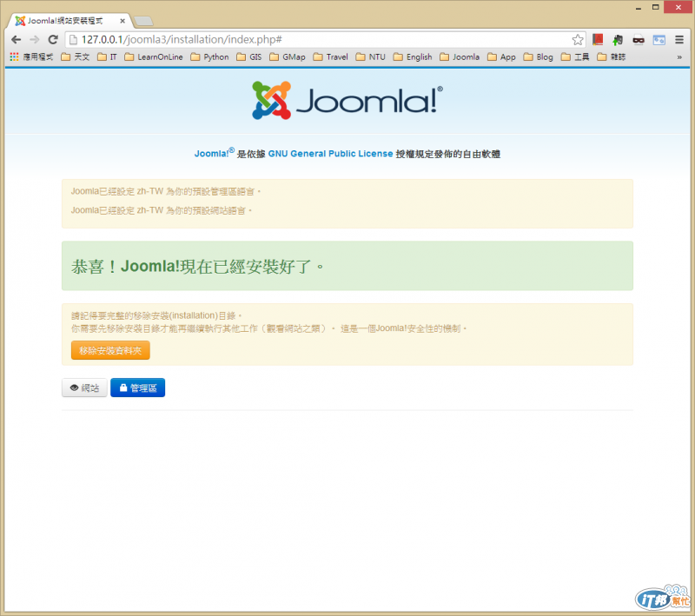Open the 工具 bookmark folder

point(575,56)
